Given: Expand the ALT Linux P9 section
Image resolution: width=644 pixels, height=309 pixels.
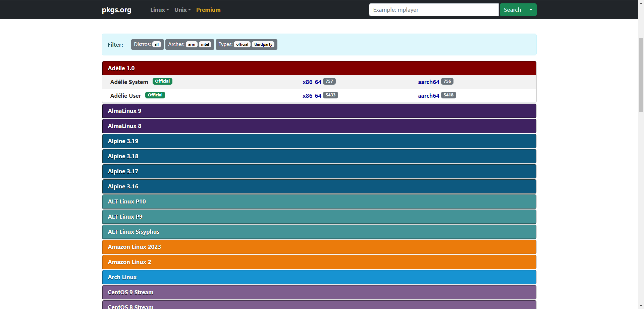Looking at the screenshot, I should (x=319, y=217).
